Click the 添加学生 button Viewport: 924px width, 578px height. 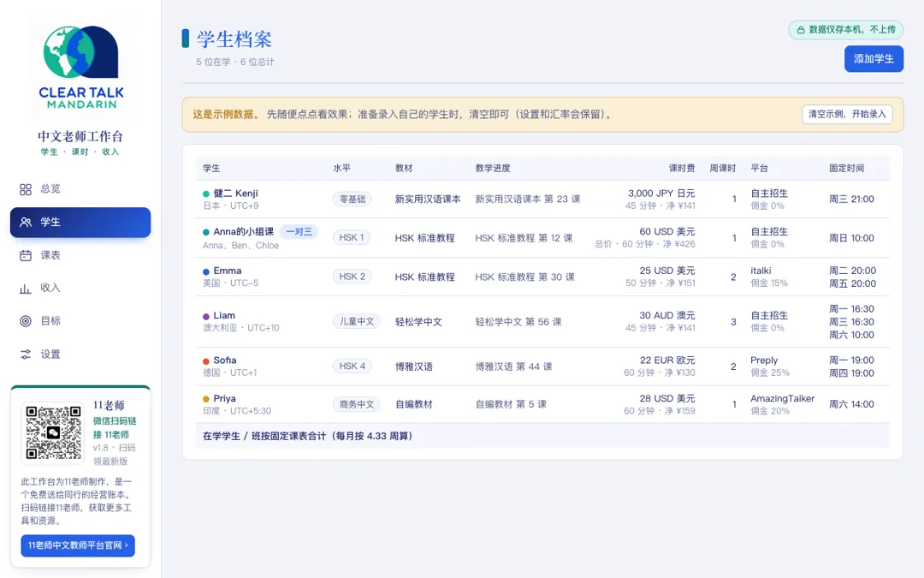click(x=874, y=59)
